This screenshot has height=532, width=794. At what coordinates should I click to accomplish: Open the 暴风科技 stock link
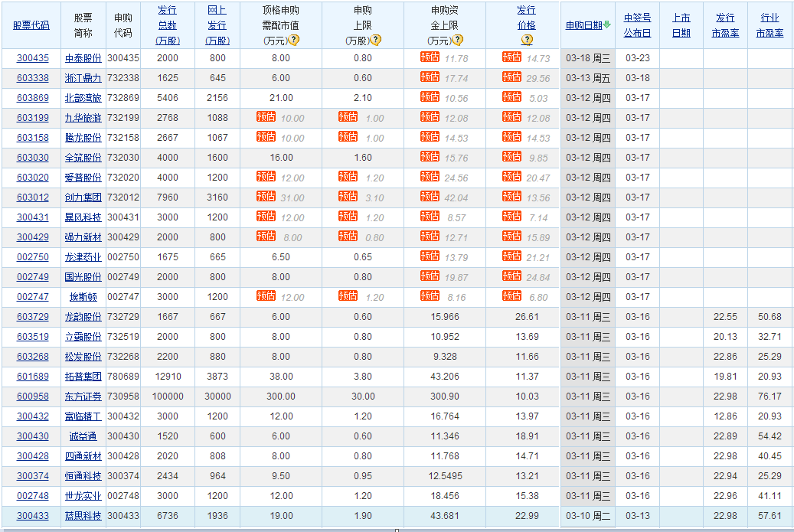pyautogui.click(x=83, y=217)
